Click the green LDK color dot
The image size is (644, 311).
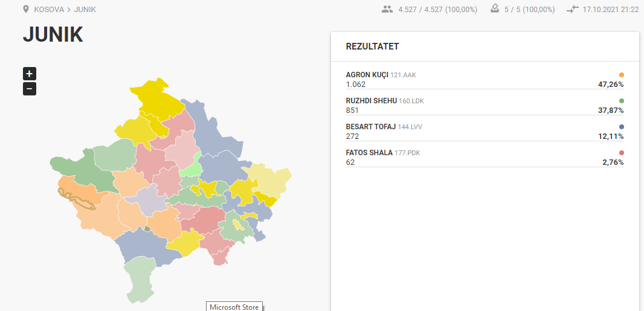(x=622, y=101)
